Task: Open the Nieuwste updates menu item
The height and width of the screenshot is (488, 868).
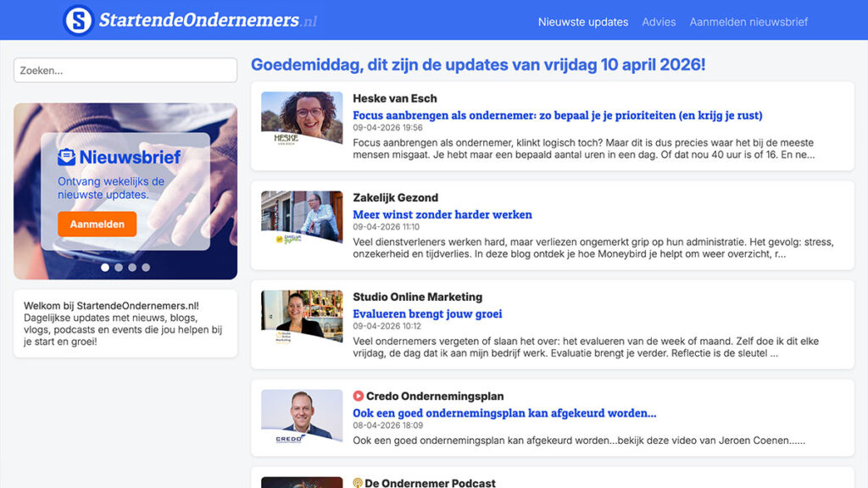Action: pos(583,22)
